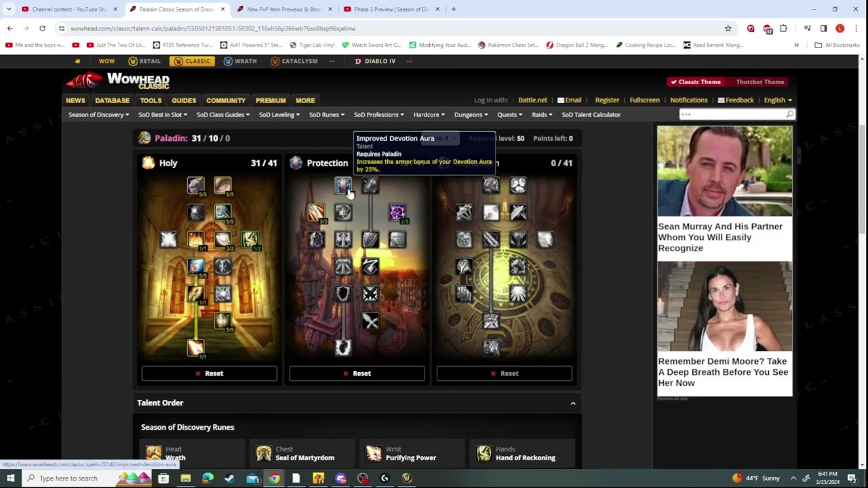Switch to the RETAIL site tab

coord(144,61)
